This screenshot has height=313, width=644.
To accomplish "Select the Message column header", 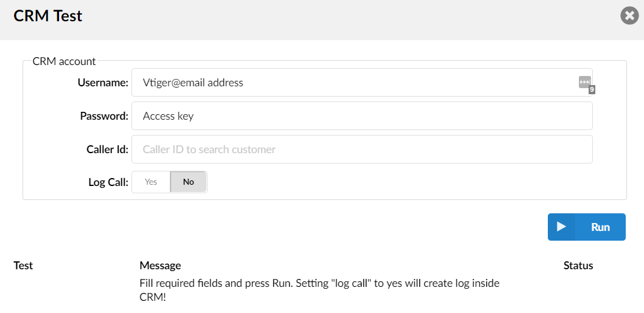I will 160,266.
